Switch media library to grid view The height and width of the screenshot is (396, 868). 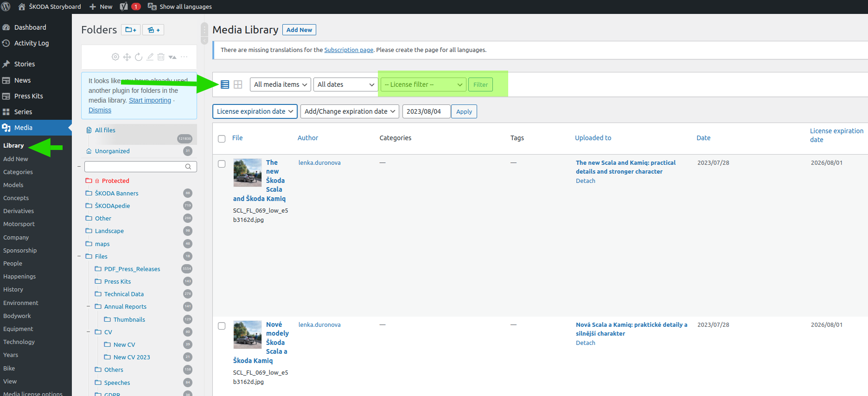pos(238,84)
